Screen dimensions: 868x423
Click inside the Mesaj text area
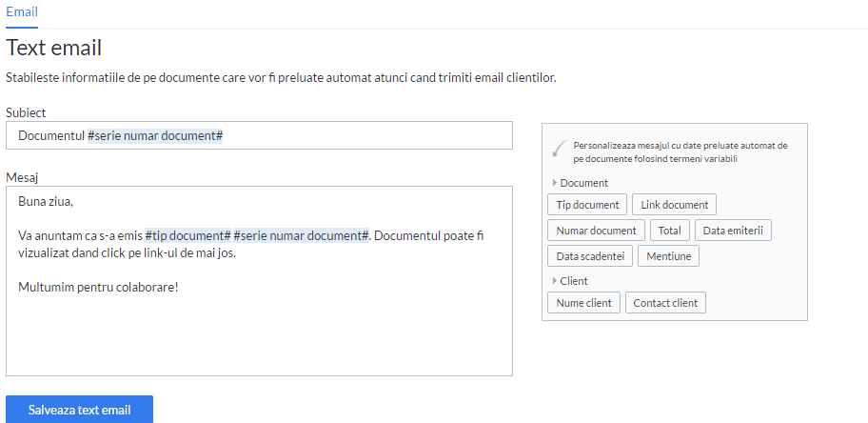pos(259,281)
